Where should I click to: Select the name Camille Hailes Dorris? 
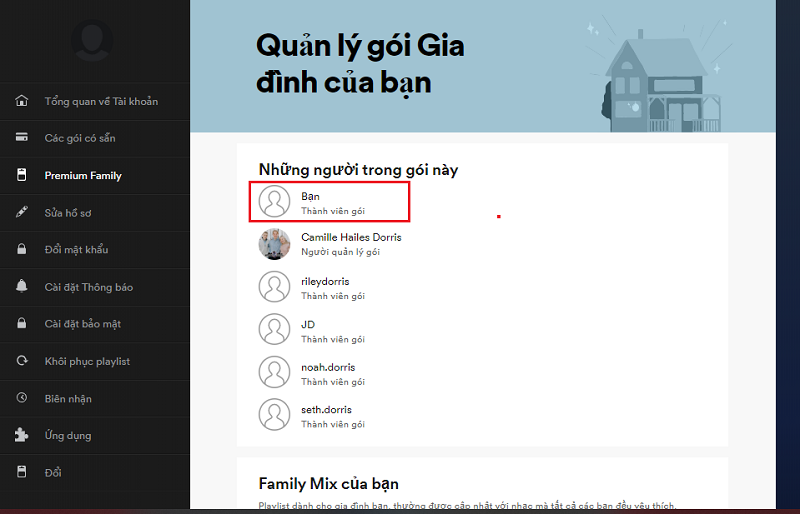tap(351, 237)
